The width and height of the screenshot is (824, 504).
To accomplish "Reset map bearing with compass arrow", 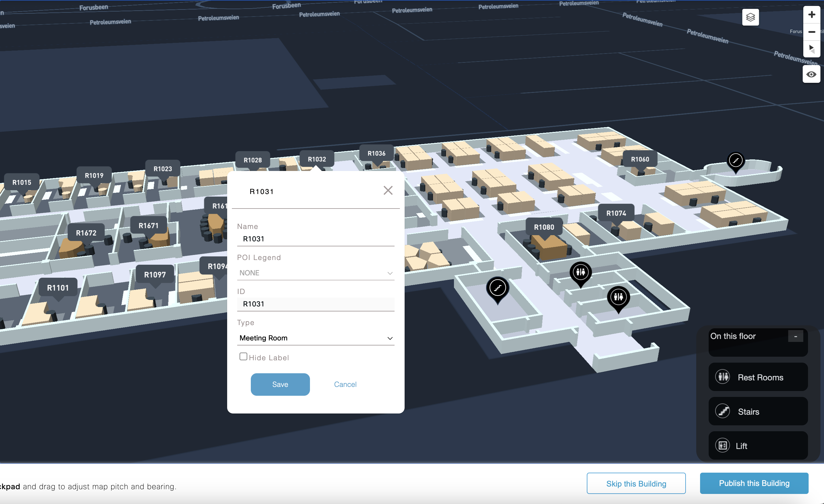I will [x=811, y=49].
